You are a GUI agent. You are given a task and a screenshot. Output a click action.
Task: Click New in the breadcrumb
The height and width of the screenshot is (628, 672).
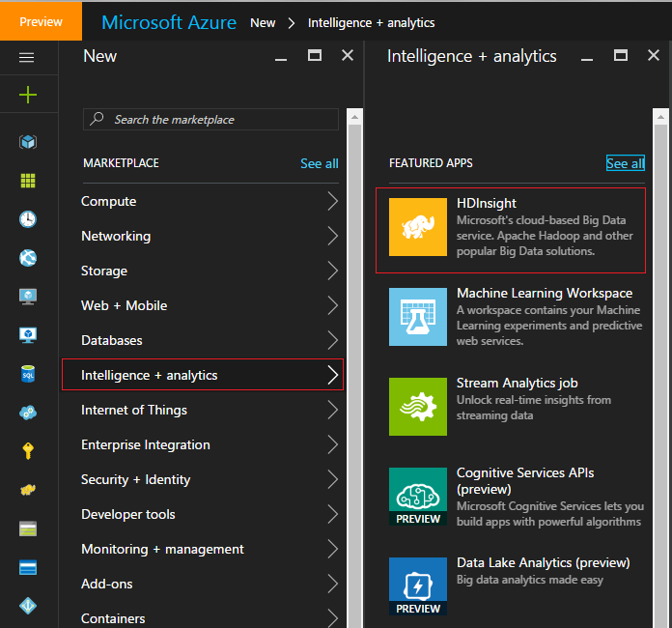263,23
